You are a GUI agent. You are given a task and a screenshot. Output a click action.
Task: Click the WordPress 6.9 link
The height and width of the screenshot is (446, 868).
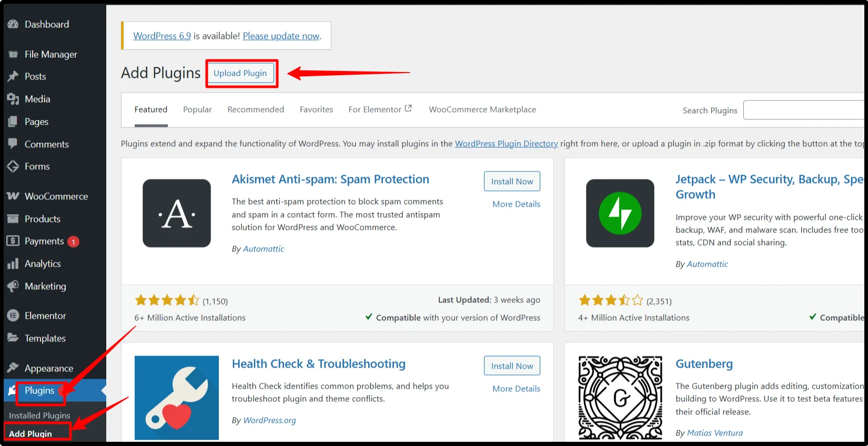(x=162, y=36)
